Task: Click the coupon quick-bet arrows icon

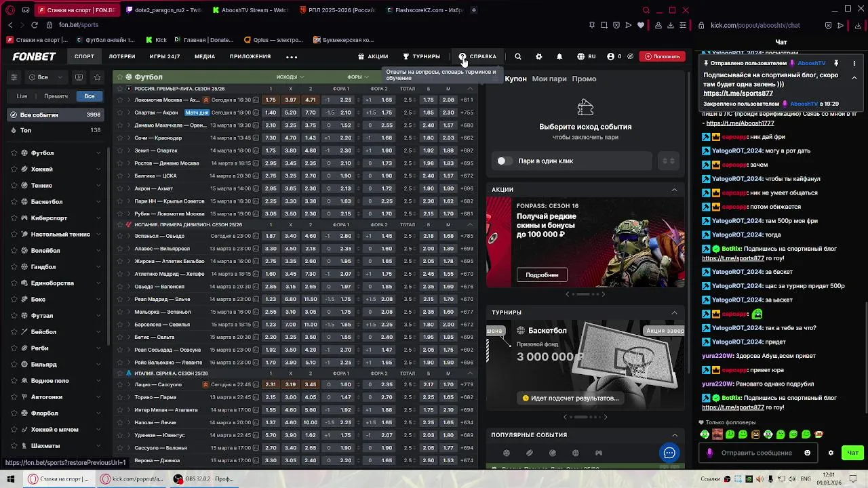Action: click(x=668, y=161)
